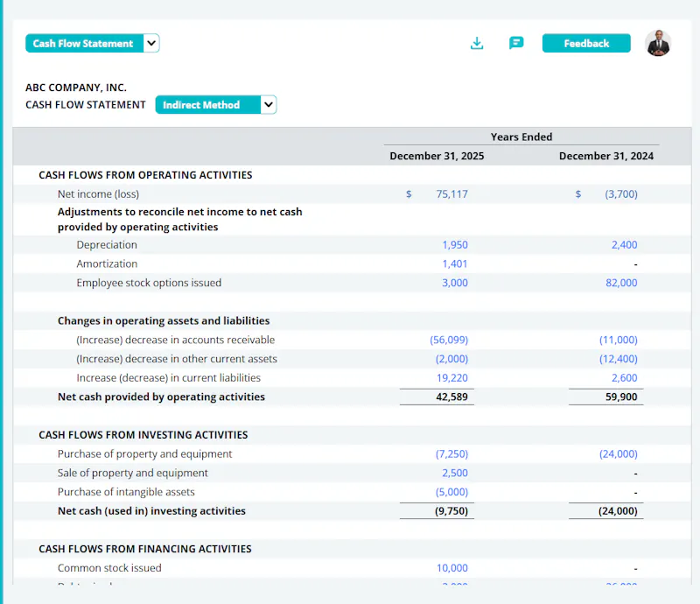The height and width of the screenshot is (604, 700).
Task: Click Employee stock options issued label
Action: [x=149, y=283]
